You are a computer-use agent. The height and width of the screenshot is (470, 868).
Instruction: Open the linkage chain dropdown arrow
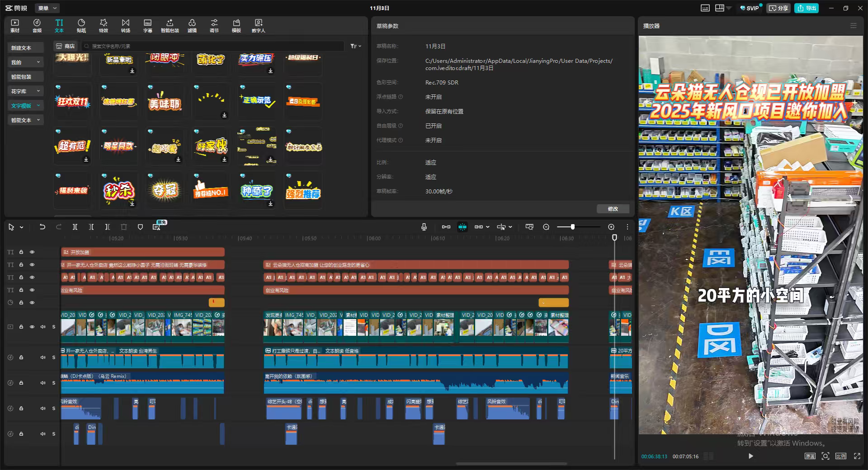(488, 227)
